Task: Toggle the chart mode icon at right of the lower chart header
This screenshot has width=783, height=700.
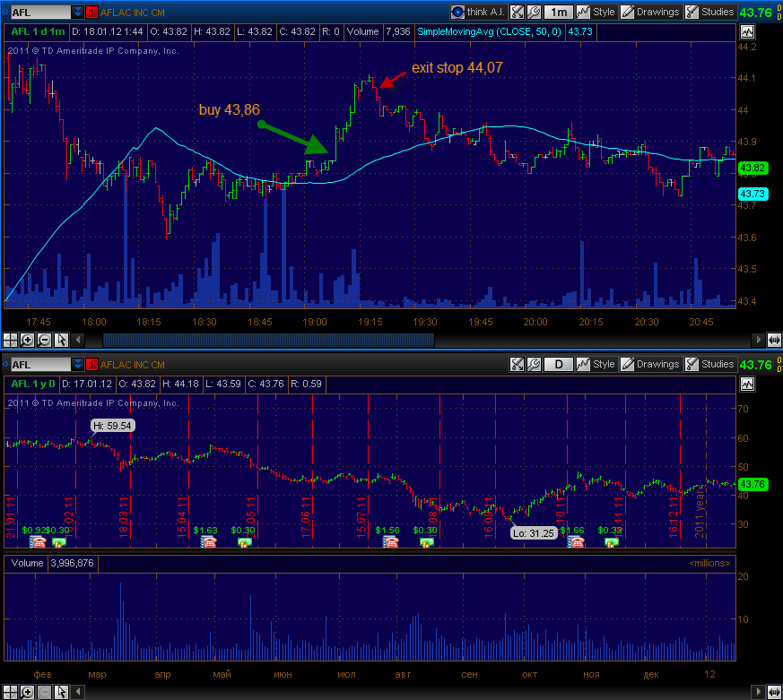Action: (x=747, y=385)
